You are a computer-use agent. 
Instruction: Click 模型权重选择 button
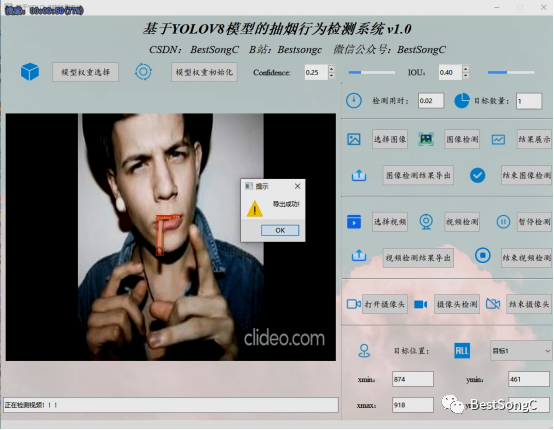pyautogui.click(x=86, y=72)
